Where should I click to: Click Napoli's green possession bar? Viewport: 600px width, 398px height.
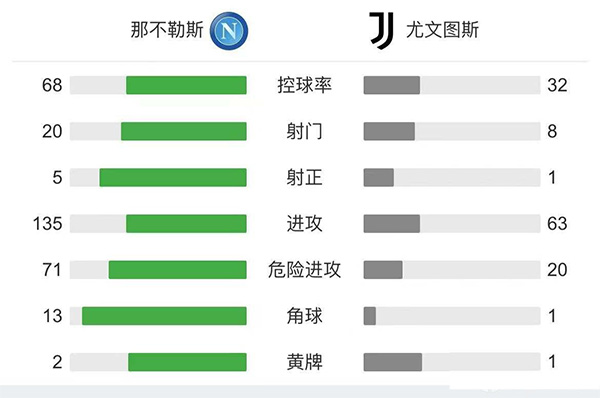186,85
